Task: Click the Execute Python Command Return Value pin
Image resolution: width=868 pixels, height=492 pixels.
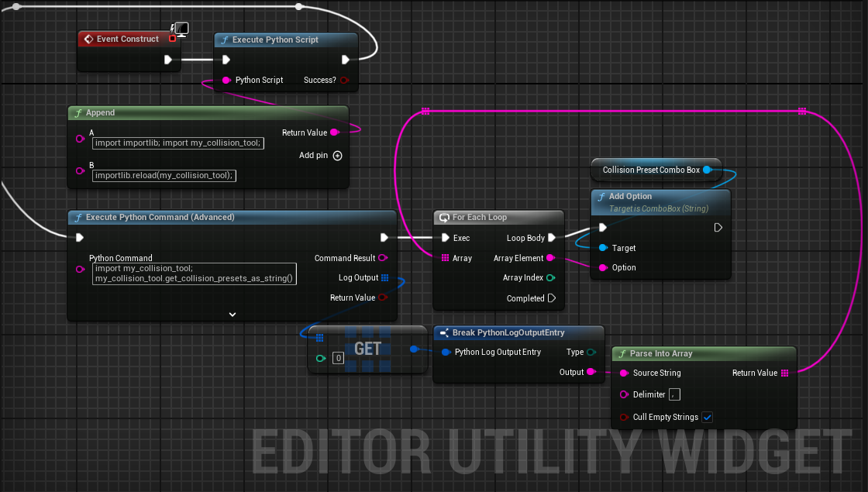Action: pos(383,298)
